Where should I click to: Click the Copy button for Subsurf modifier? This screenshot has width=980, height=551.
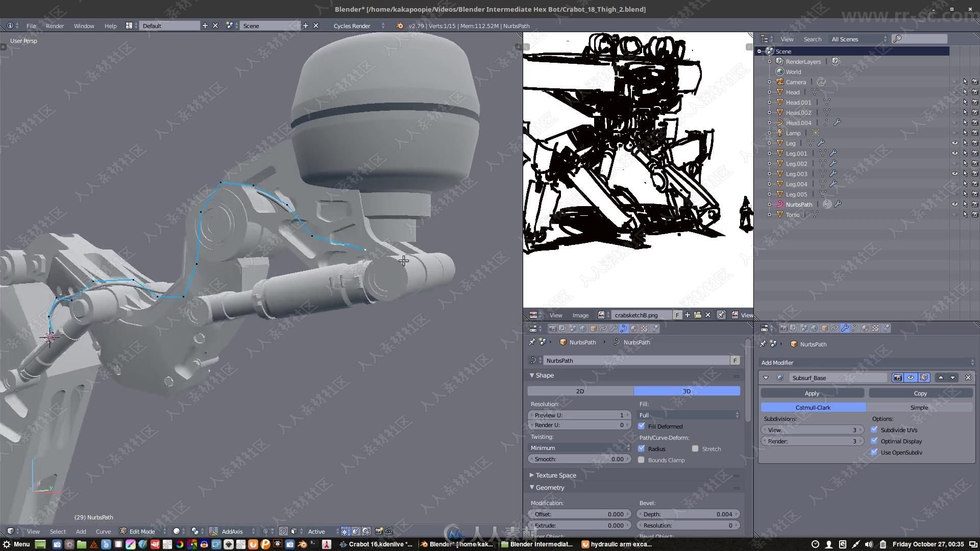coord(920,392)
